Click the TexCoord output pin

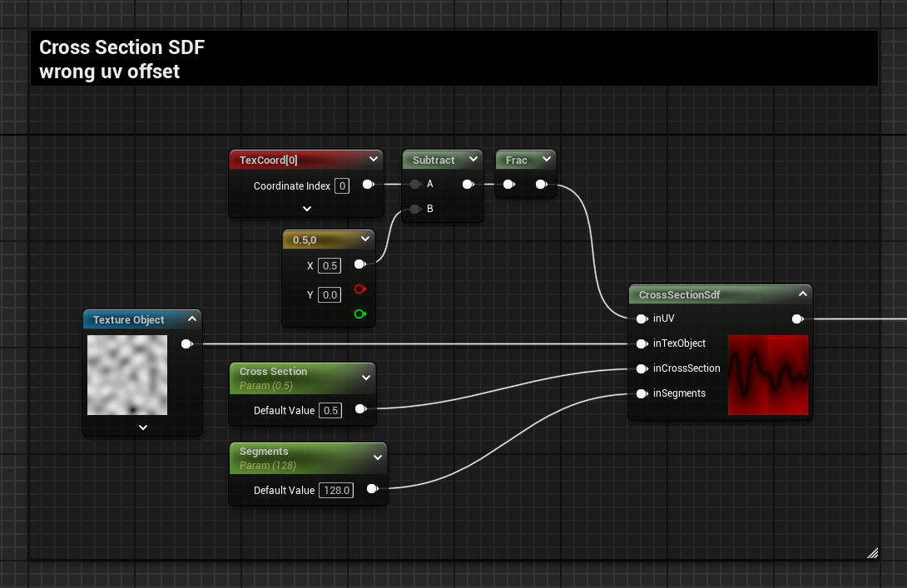(367, 185)
